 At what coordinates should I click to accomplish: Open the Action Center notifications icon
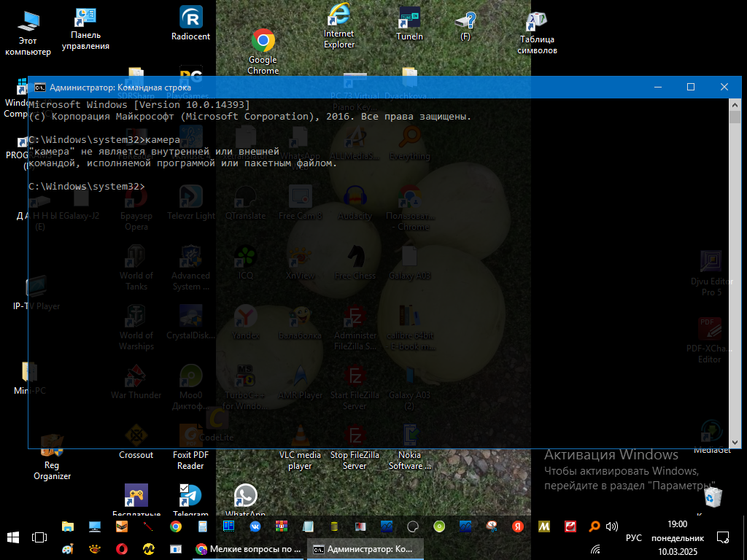tap(723, 537)
